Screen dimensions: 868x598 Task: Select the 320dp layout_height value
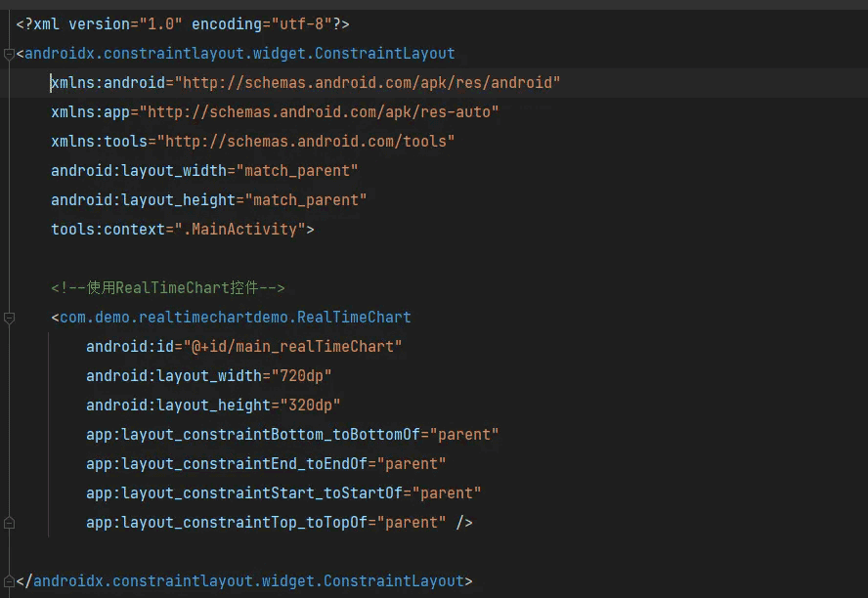click(310, 406)
